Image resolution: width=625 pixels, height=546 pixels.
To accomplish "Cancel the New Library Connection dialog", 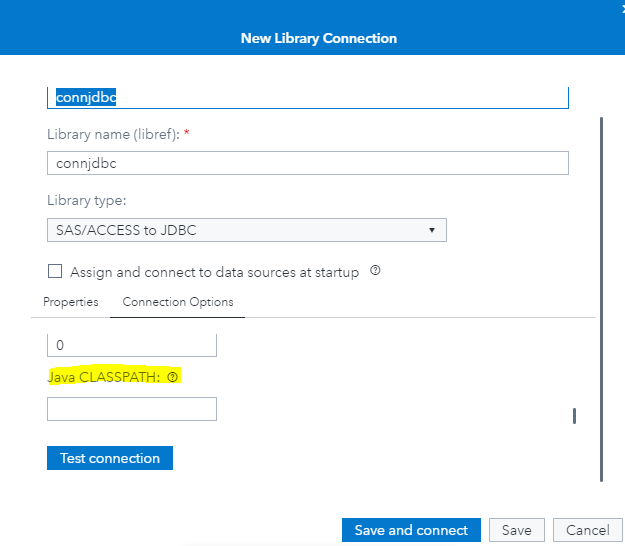I will [x=587, y=530].
